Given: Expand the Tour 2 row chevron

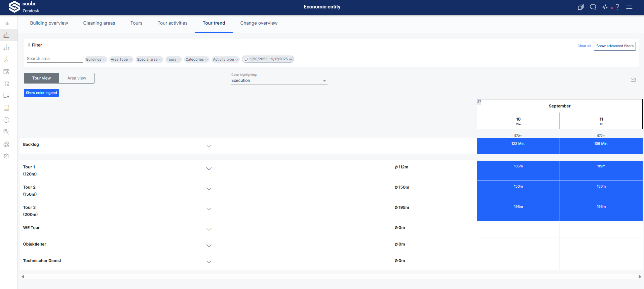Looking at the screenshot, I should pyautogui.click(x=209, y=189).
